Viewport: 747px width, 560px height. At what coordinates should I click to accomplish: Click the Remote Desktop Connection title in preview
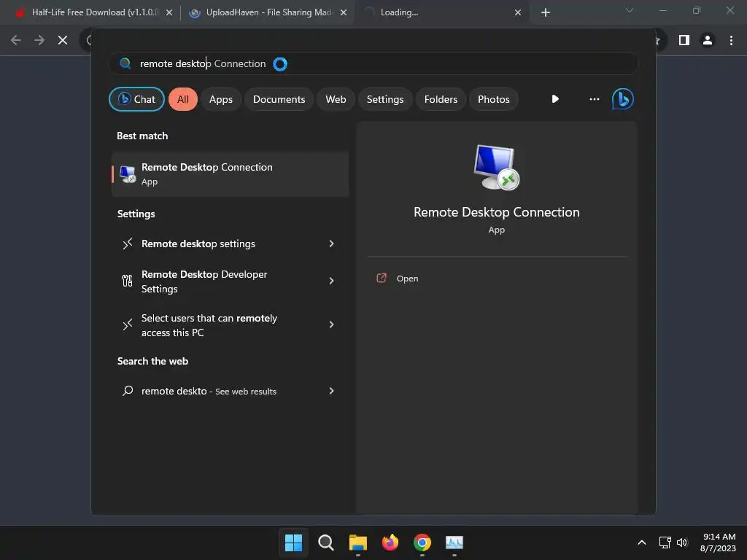[496, 212]
